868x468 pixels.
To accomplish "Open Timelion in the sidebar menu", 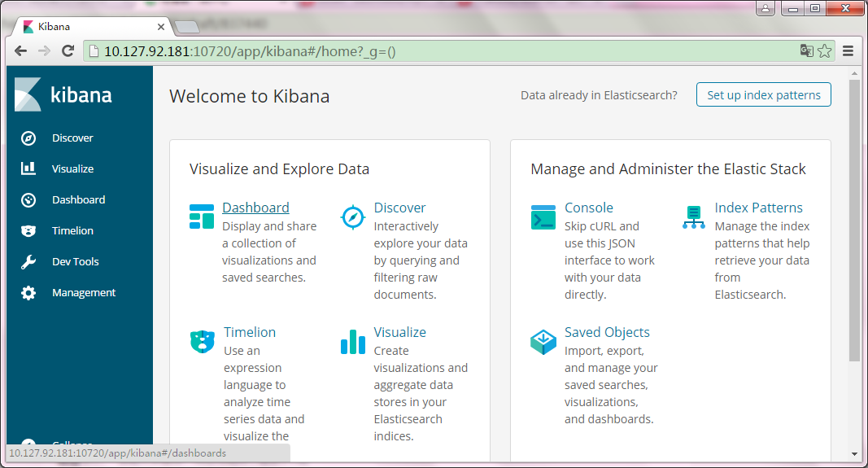I will point(72,231).
